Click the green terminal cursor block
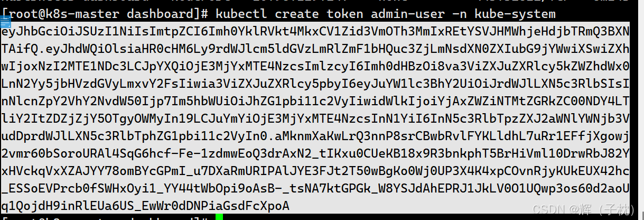The height and width of the screenshot is (220, 644). point(219,217)
